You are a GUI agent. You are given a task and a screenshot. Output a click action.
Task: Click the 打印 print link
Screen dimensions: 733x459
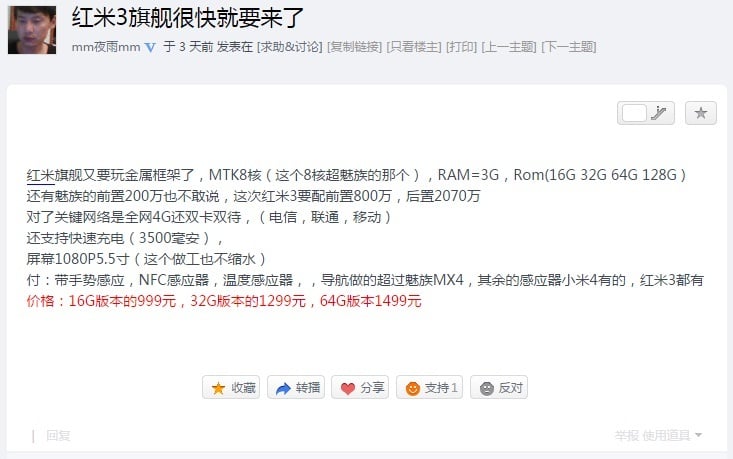(x=461, y=47)
